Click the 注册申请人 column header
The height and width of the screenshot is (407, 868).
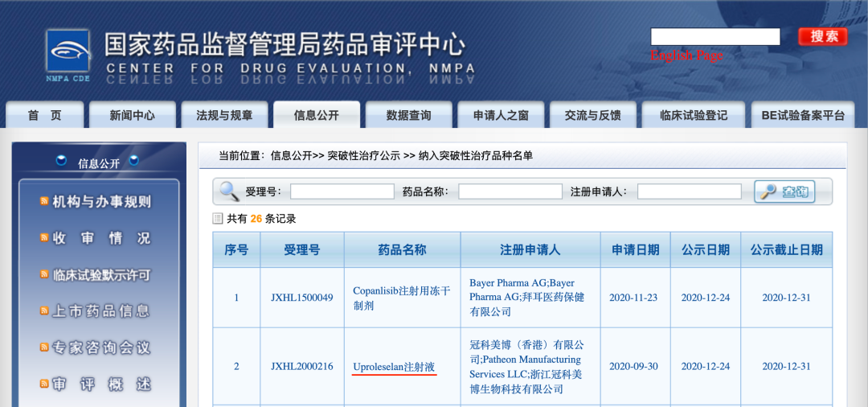click(530, 249)
